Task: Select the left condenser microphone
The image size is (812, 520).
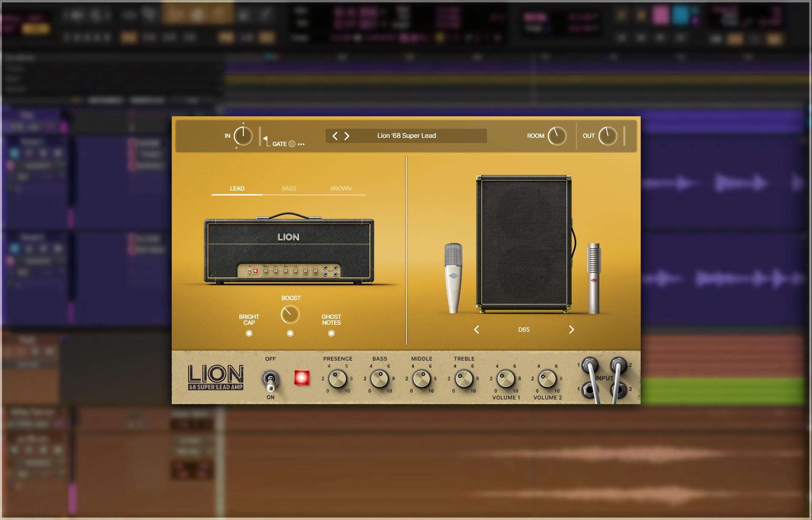Action: (453, 278)
